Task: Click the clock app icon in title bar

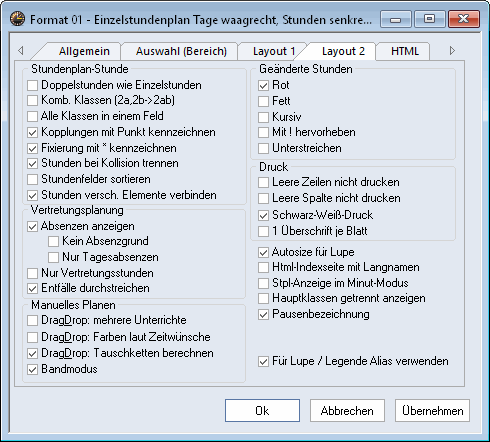Action: 17,19
